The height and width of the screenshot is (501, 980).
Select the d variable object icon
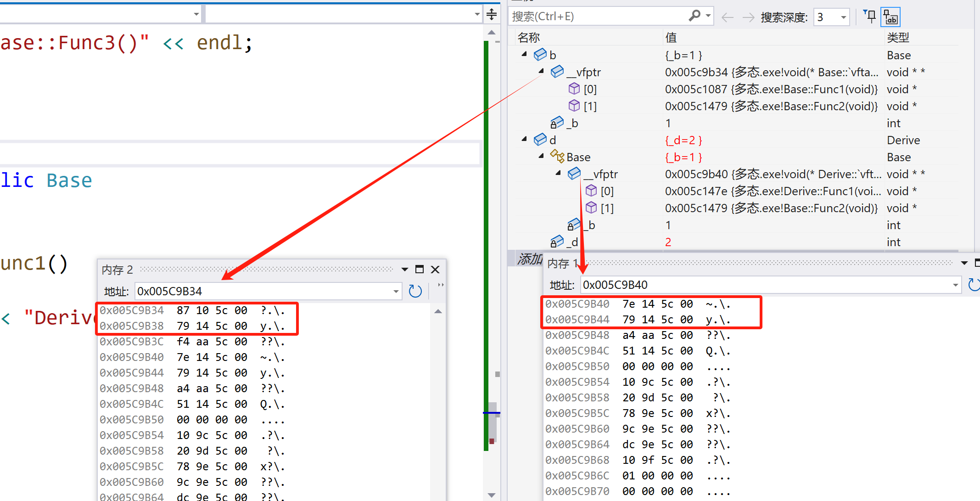[x=540, y=139]
